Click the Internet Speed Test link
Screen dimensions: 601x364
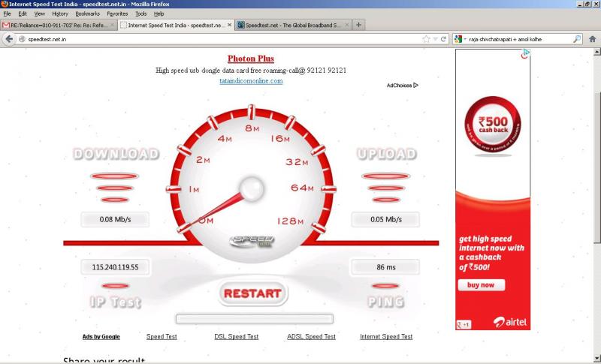386,337
